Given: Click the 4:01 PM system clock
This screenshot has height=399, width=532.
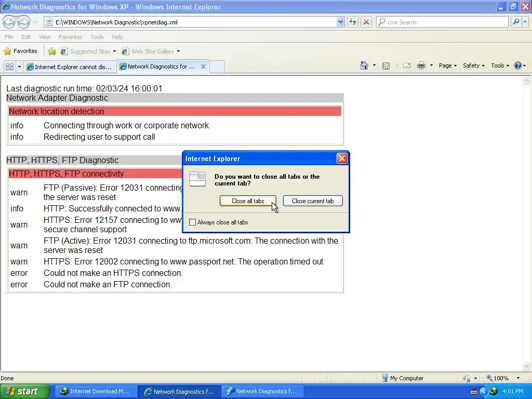Looking at the screenshot, I should (x=513, y=391).
